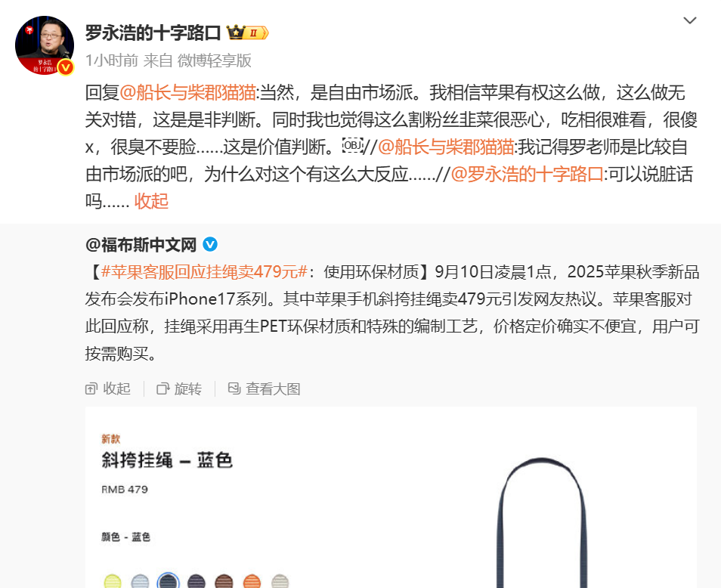721x588 pixels.
Task: Select the orange strap color swatch
Action: [x=252, y=581]
